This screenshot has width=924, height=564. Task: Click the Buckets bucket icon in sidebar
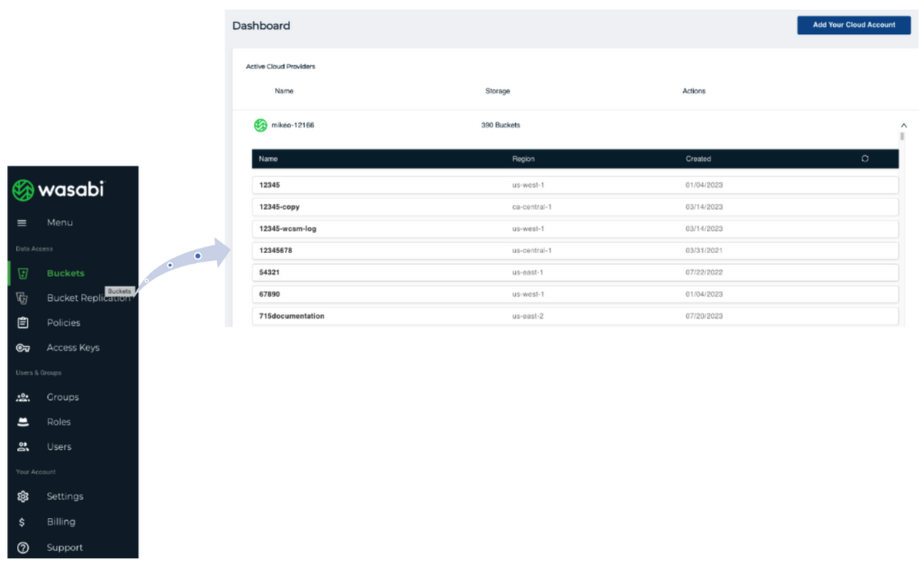tap(23, 274)
